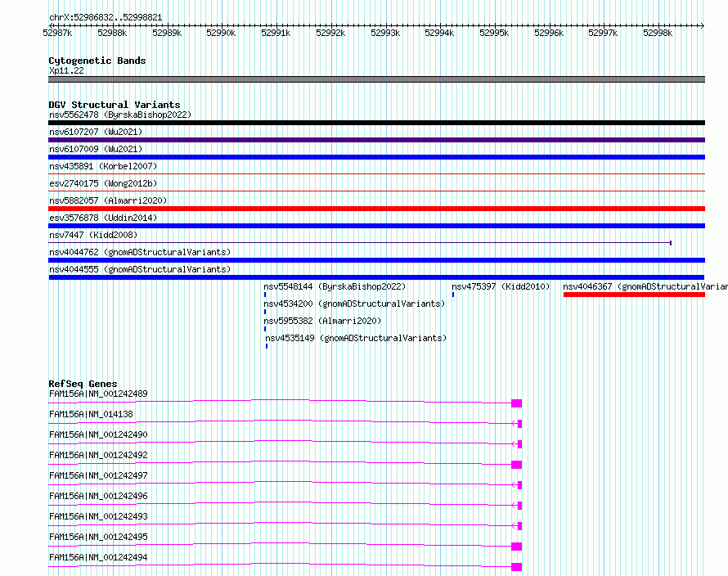The image size is (728, 576).
Task: Open gene label FAM156A|NM_001242489
Action: coord(98,394)
